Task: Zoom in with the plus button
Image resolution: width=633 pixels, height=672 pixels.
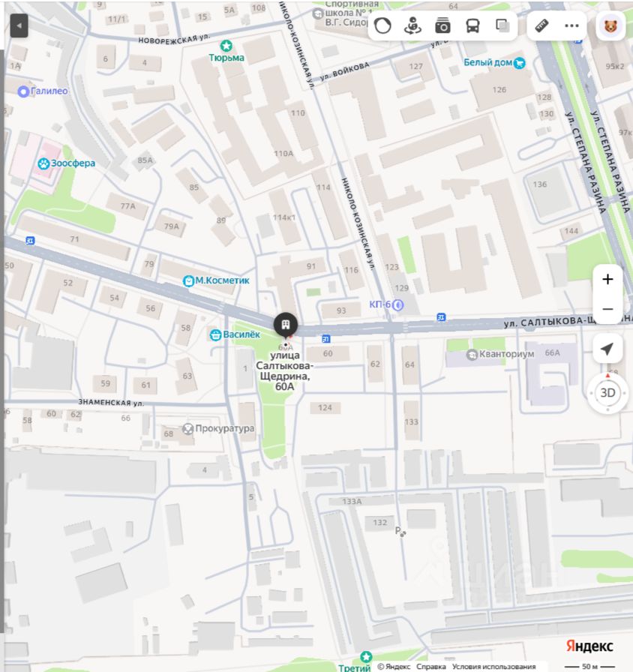Action: (607, 280)
